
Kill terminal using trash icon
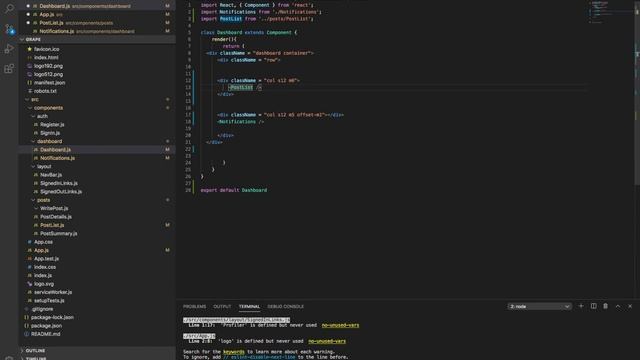coord(605,306)
